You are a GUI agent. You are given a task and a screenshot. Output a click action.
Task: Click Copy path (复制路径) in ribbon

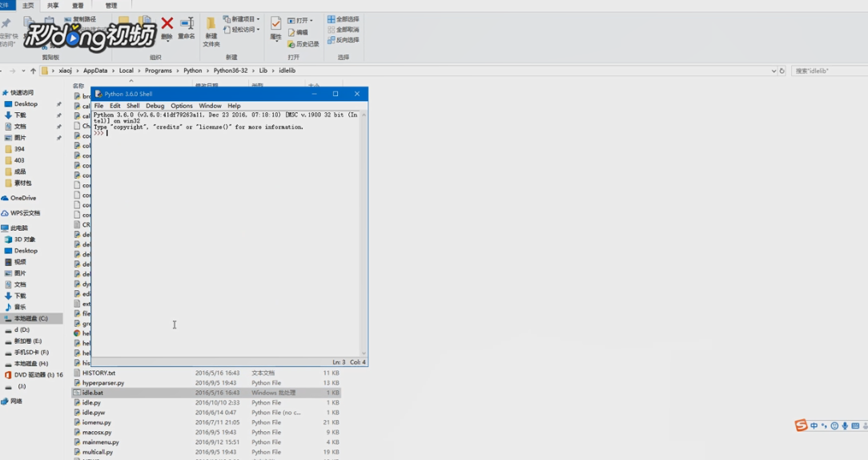point(80,19)
